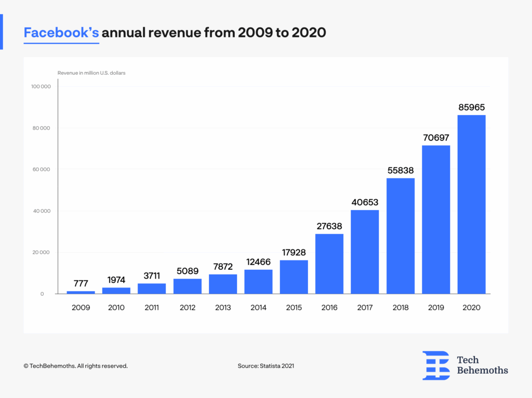Click the 70697 value label
Screen dimensions: 532x398
436,138
